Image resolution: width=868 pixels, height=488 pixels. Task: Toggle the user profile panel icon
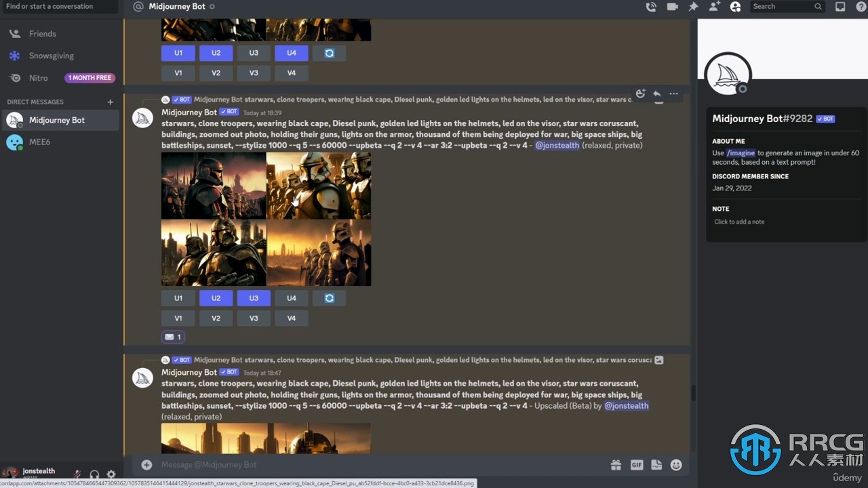point(735,7)
